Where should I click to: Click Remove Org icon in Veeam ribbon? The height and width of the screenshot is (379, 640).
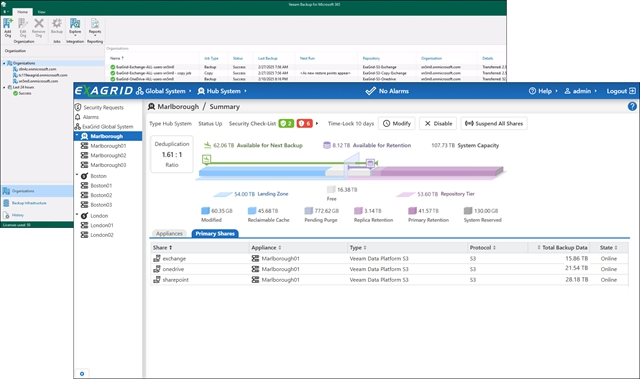[x=38, y=27]
